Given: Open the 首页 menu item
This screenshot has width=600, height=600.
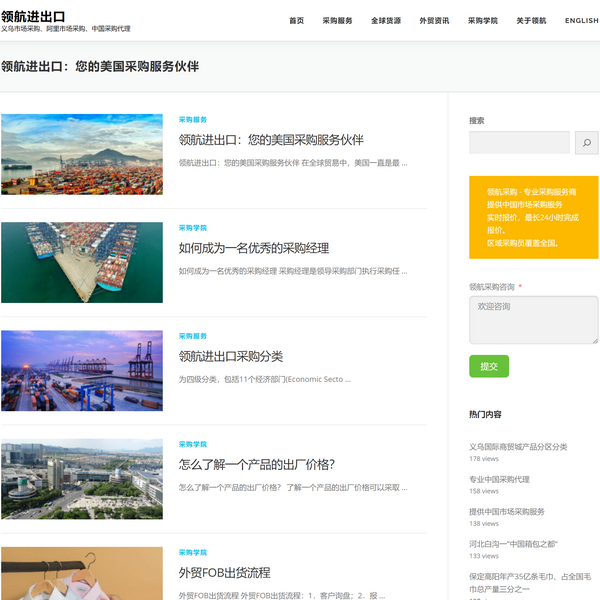Looking at the screenshot, I should tap(296, 20).
